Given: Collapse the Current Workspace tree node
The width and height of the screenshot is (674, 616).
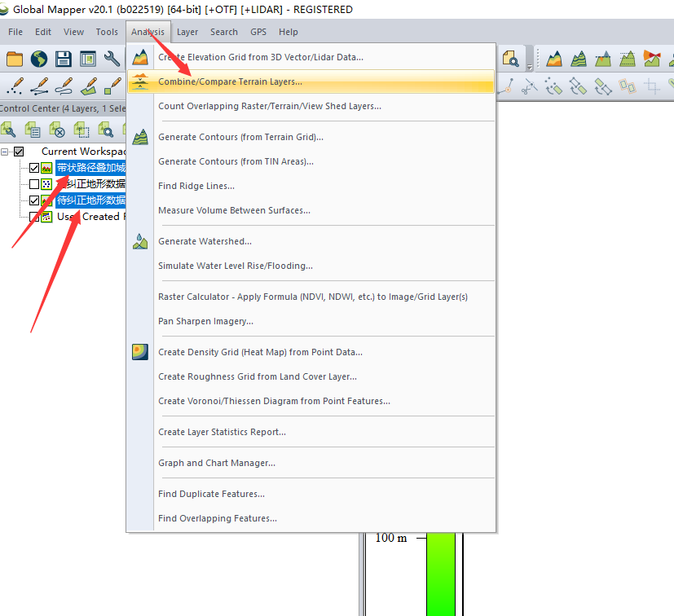Looking at the screenshot, I should (x=5, y=152).
